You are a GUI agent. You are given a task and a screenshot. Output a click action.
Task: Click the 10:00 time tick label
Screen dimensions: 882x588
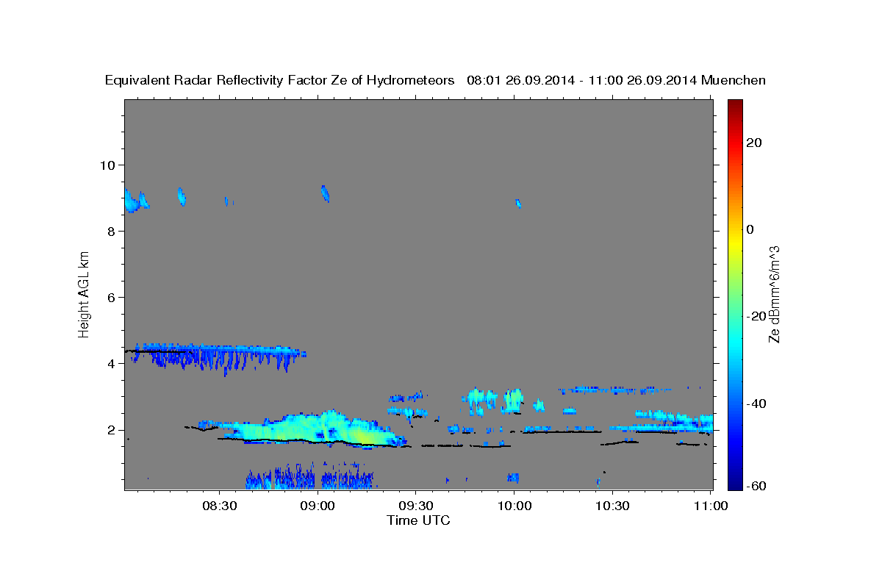pos(514,506)
